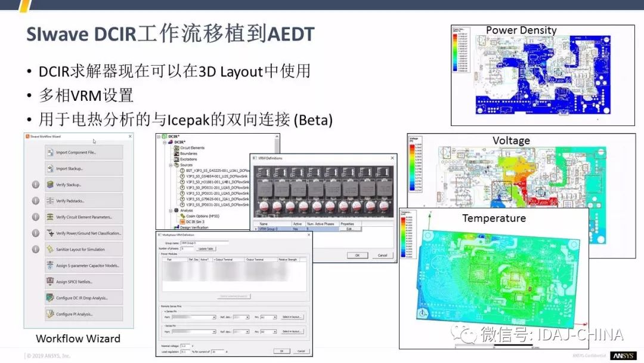Click the info icon beside Sanitize Layout for Simulation
The height and width of the screenshot is (363, 644).
click(x=36, y=250)
